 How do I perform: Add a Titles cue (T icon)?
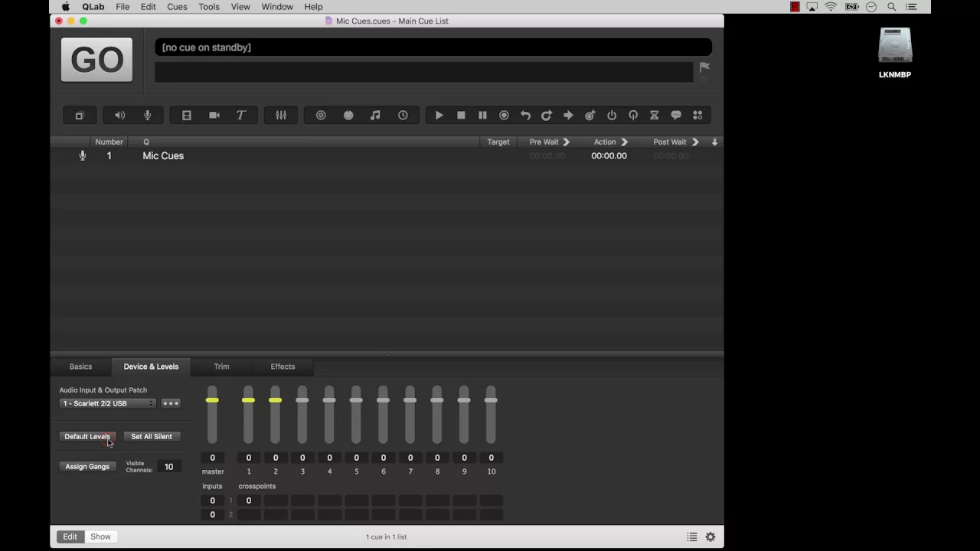point(241,116)
